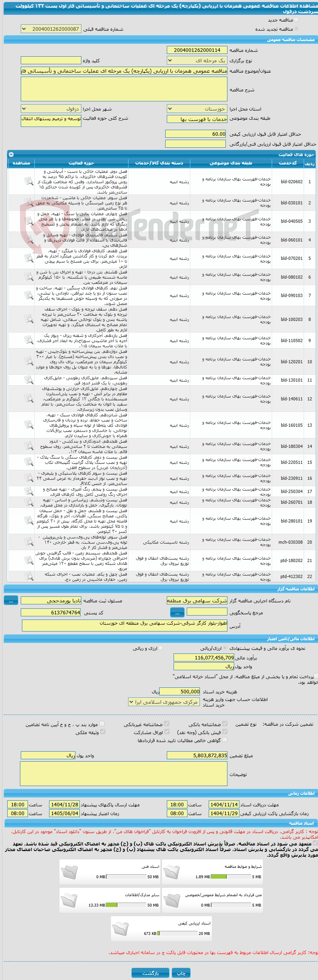This screenshot has height=980, width=318.
Task: Open the bank account مرکزی جمهوری اسلامی dropdown
Action: [164, 702]
